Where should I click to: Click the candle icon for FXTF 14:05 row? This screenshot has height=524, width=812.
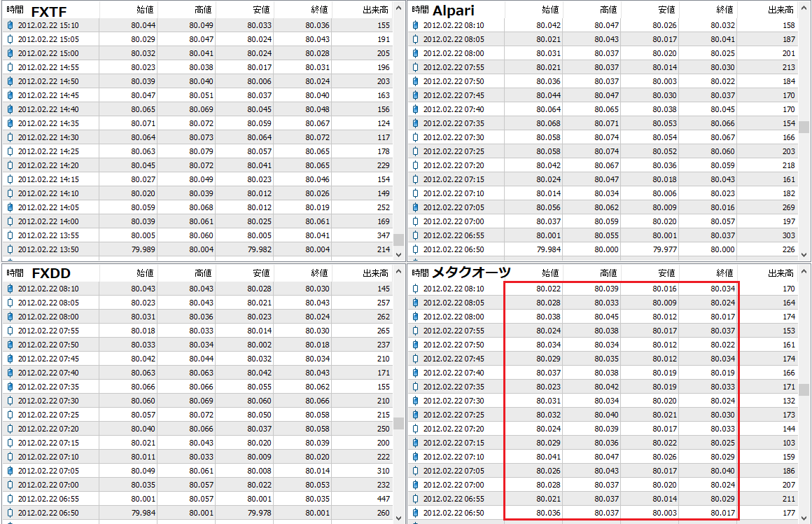[10, 207]
